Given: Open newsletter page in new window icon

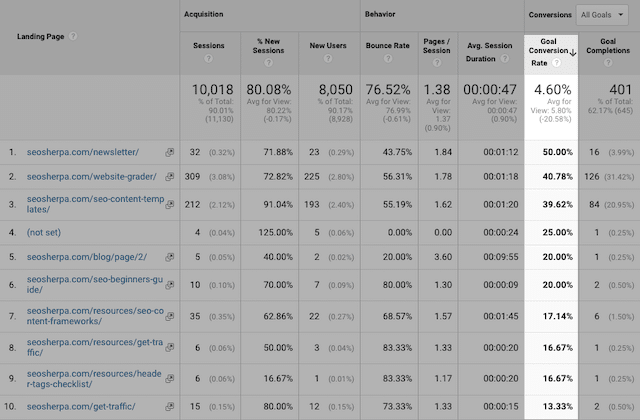Looking at the screenshot, I should click(169, 152).
